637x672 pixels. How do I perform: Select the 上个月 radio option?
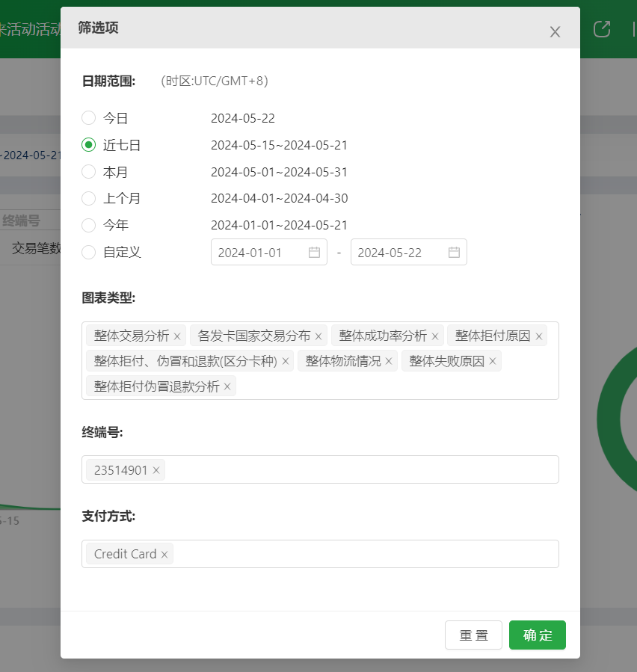[x=89, y=198]
